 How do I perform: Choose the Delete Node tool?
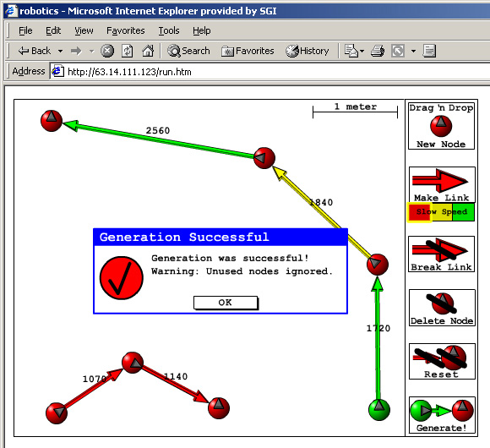(x=442, y=308)
